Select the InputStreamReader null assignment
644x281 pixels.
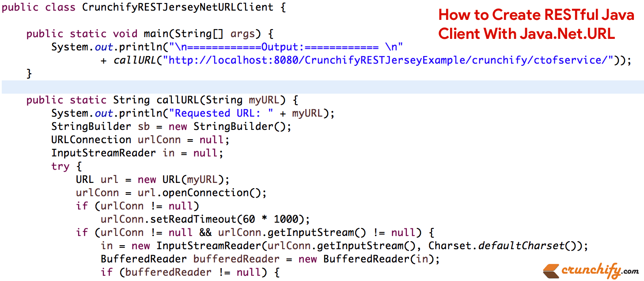pyautogui.click(x=136, y=153)
